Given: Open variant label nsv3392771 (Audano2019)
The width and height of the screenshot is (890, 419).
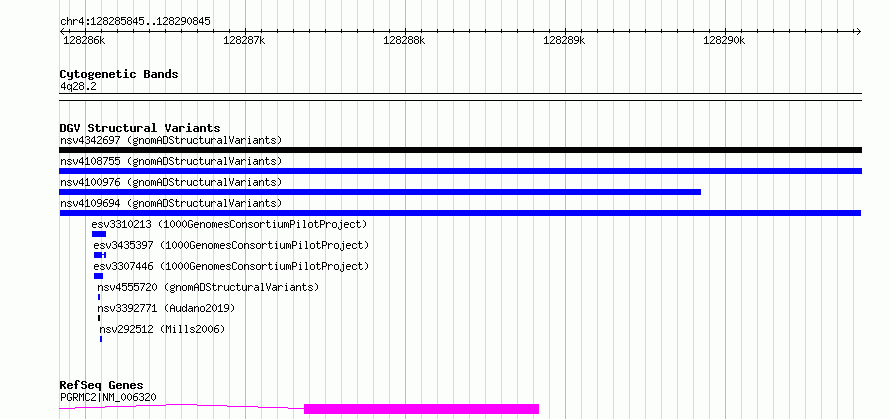Looking at the screenshot, I should tap(166, 308).
